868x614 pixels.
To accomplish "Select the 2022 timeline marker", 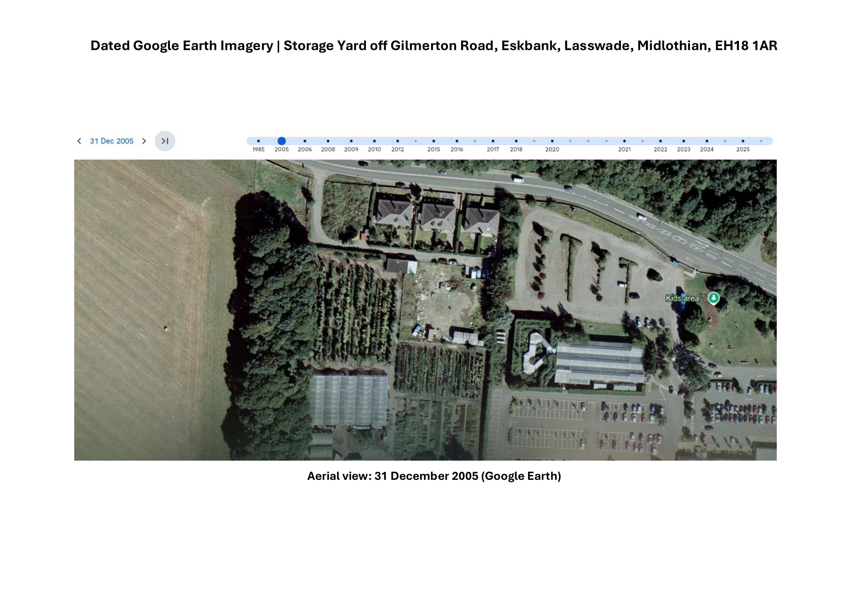I will (x=661, y=141).
